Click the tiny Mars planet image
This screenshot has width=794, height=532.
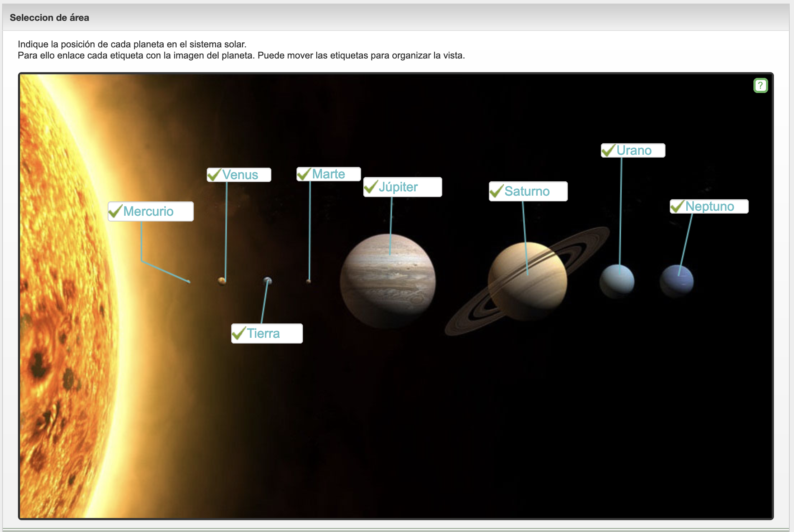coord(308,282)
